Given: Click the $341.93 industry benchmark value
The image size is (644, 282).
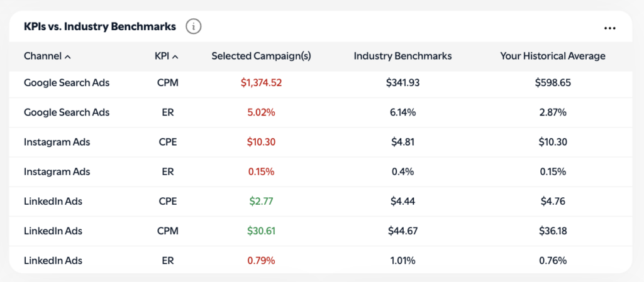Looking at the screenshot, I should [x=402, y=82].
